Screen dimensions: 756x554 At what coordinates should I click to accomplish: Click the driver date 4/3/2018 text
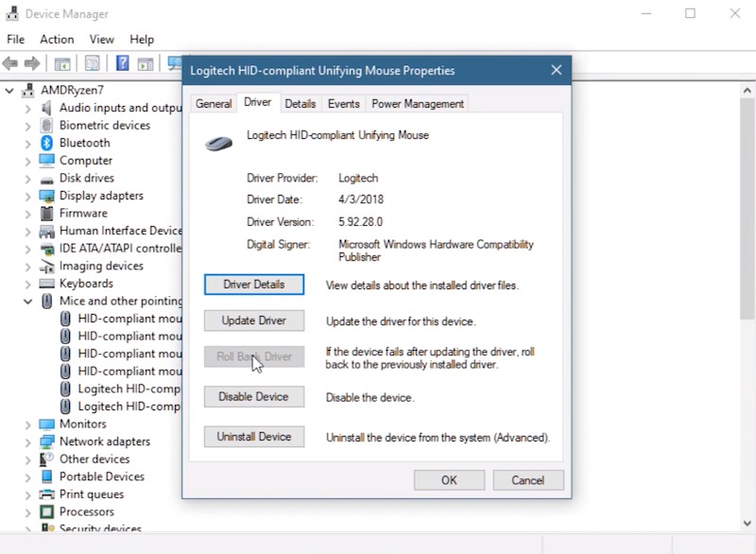361,199
